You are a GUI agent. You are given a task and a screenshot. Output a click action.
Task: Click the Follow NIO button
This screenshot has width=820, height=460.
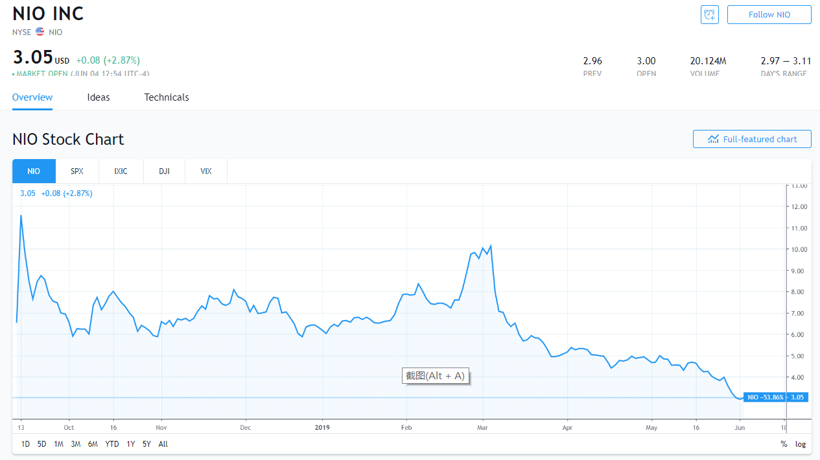[769, 15]
